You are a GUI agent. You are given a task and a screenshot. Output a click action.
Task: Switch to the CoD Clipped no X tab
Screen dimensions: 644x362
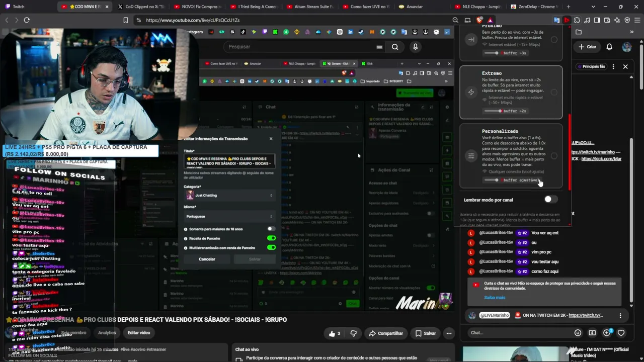(143, 7)
